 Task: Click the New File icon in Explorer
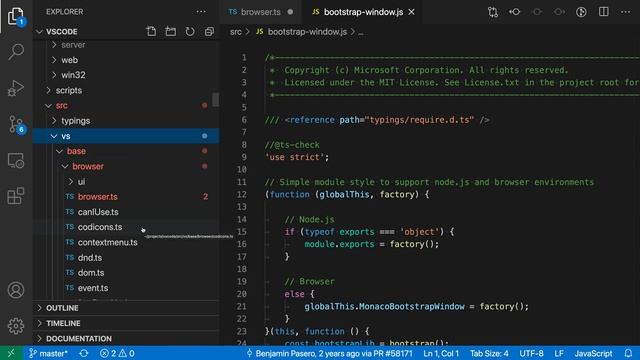pyautogui.click(x=151, y=31)
